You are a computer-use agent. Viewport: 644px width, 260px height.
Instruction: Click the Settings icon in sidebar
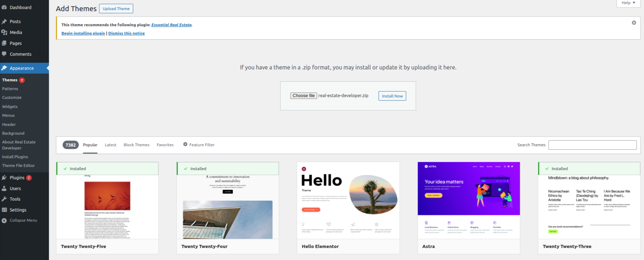(4, 210)
